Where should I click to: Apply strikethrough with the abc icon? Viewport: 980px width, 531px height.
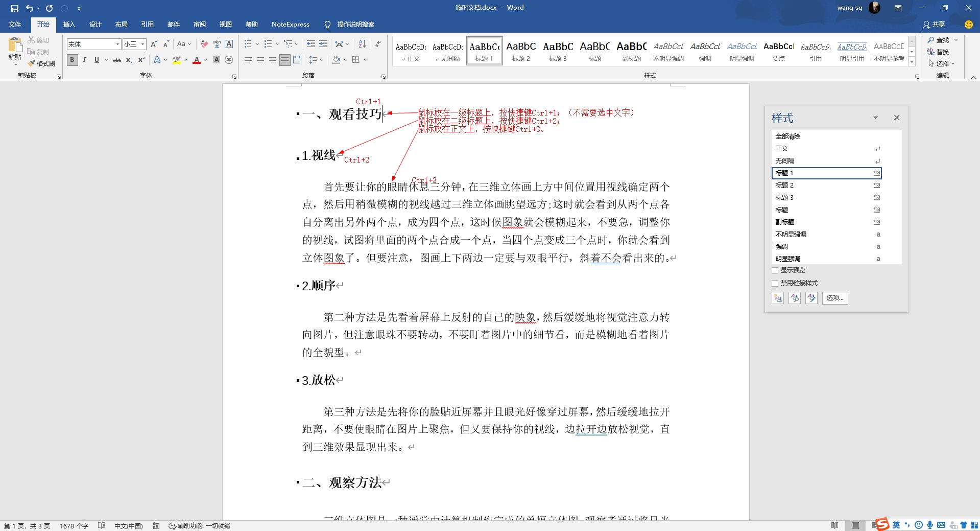pos(117,60)
